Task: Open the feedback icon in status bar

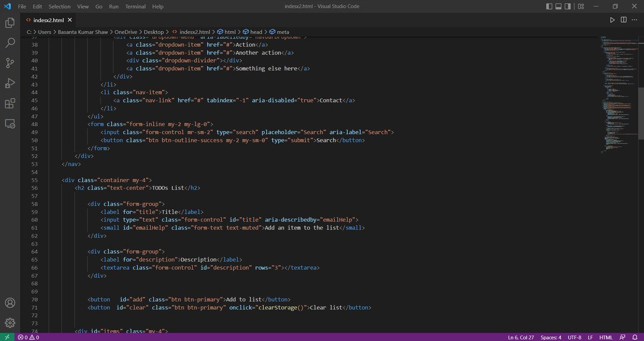Action: point(623,337)
